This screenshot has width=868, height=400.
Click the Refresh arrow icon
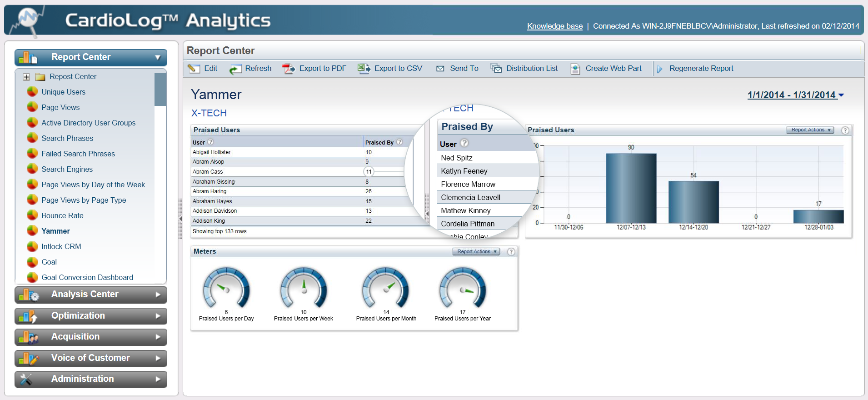(235, 69)
